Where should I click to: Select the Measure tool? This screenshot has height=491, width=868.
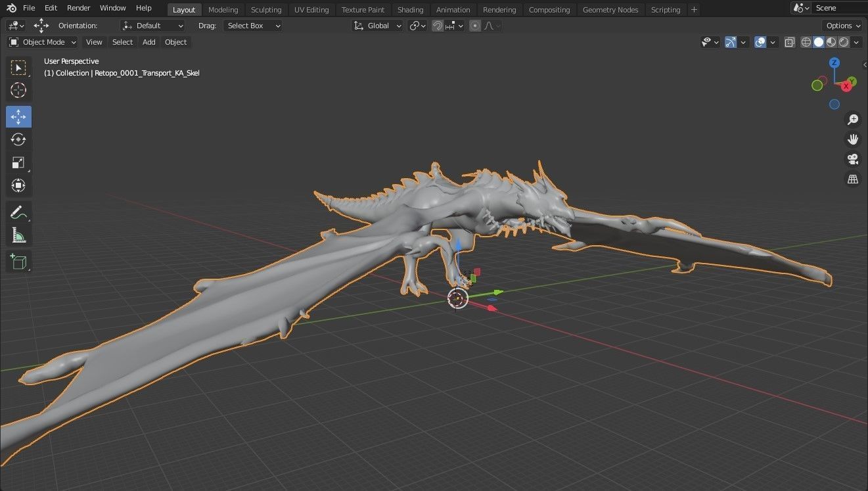18,235
